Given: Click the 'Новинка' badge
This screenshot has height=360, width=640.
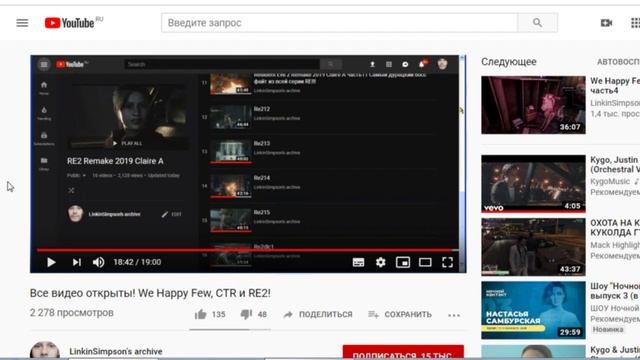Looking at the screenshot, I should pyautogui.click(x=608, y=329).
